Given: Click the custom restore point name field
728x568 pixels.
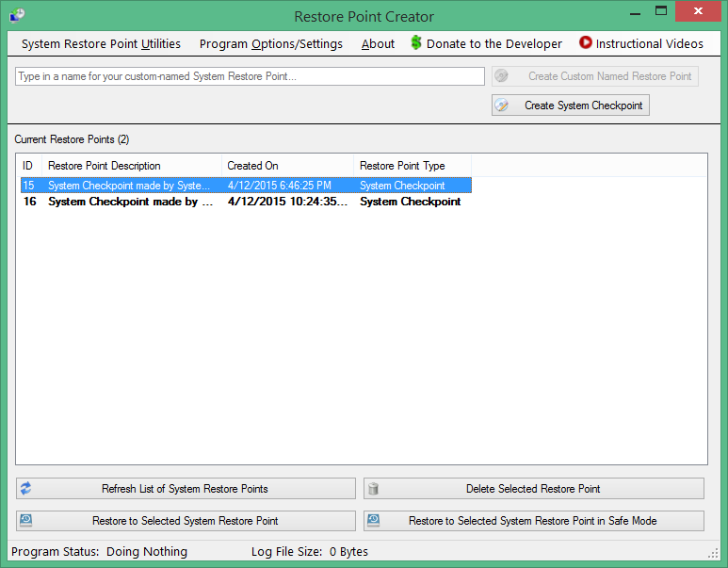Looking at the screenshot, I should click(x=250, y=76).
